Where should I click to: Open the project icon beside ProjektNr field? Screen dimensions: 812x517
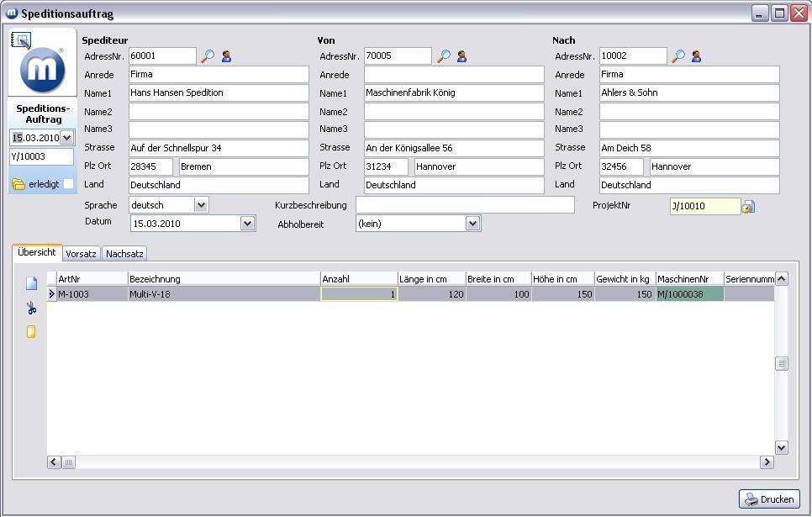pos(748,207)
